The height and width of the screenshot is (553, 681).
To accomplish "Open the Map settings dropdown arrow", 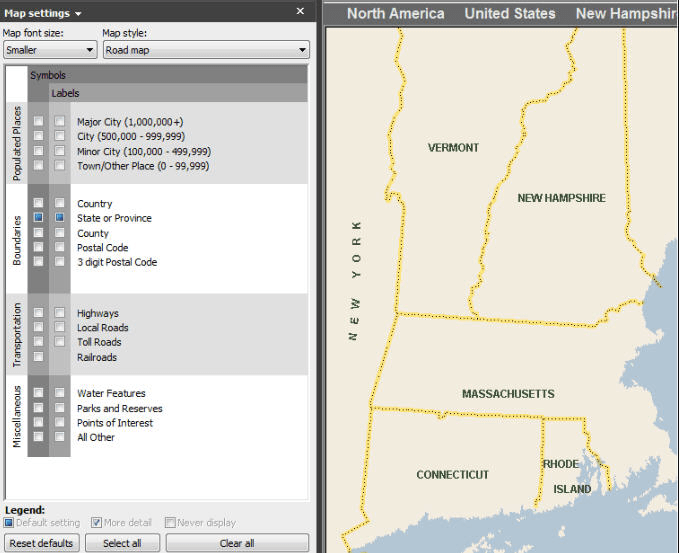I will 78,14.
